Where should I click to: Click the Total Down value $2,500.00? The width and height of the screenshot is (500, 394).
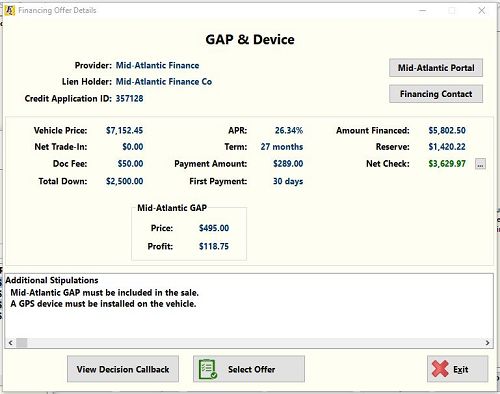124,181
